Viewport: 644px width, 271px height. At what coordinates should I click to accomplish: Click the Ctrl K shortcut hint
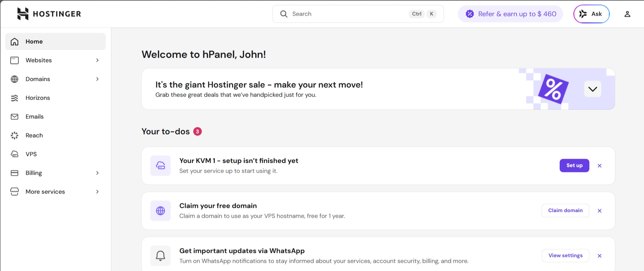pos(423,14)
